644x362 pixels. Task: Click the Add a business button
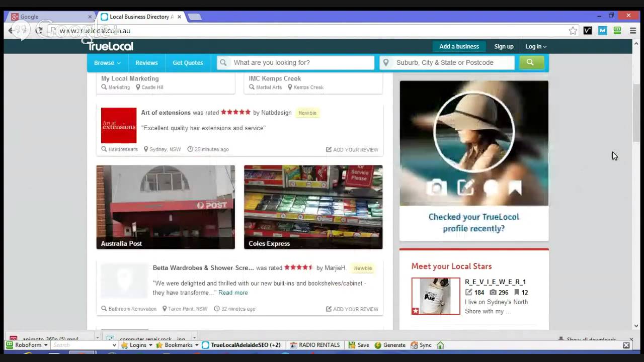(x=459, y=46)
